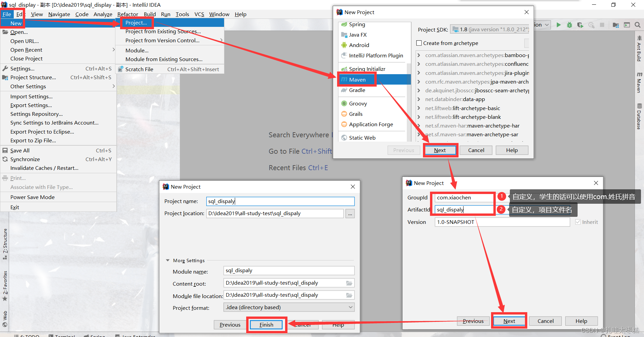Click Next in the Maven project type dialog
Viewport: 644px width, 337px height.
[440, 150]
